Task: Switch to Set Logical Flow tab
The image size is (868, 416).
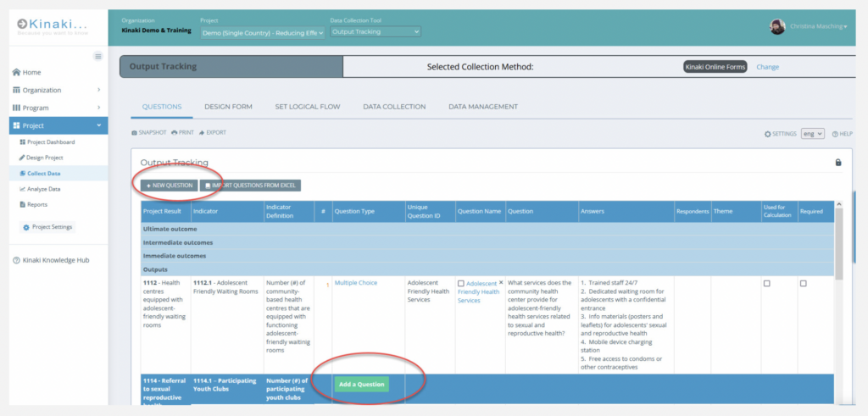Action: click(x=308, y=107)
